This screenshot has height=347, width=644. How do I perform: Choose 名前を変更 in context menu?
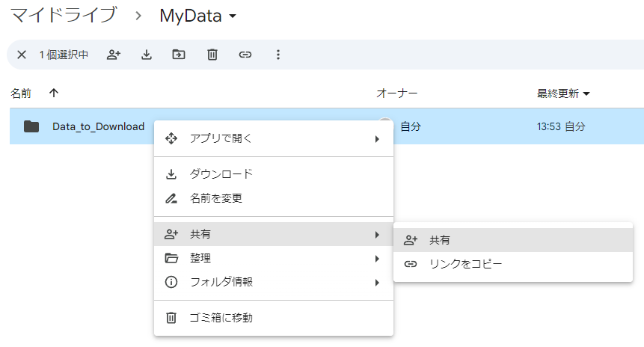coord(216,198)
